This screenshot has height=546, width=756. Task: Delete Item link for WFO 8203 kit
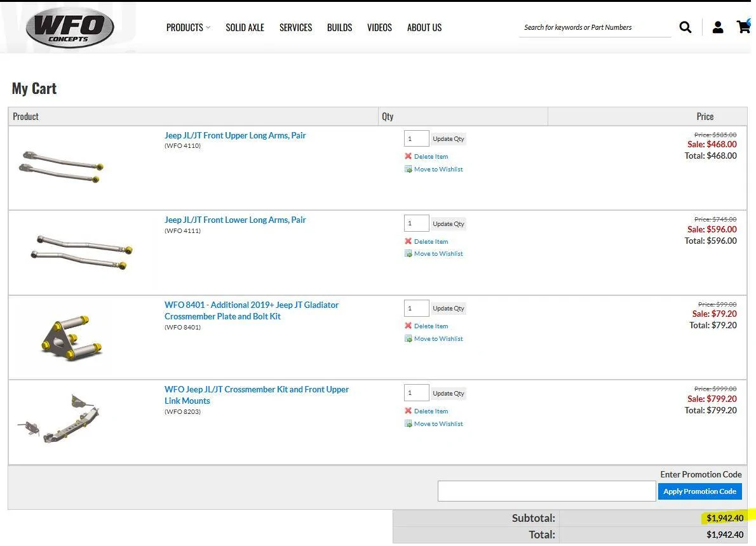click(x=431, y=411)
